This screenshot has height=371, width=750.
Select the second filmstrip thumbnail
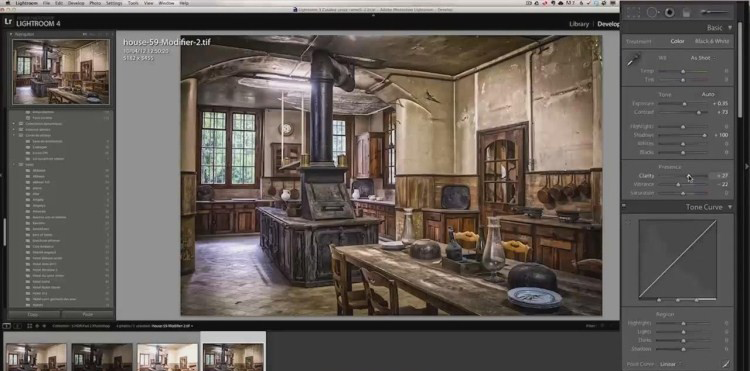(101, 357)
